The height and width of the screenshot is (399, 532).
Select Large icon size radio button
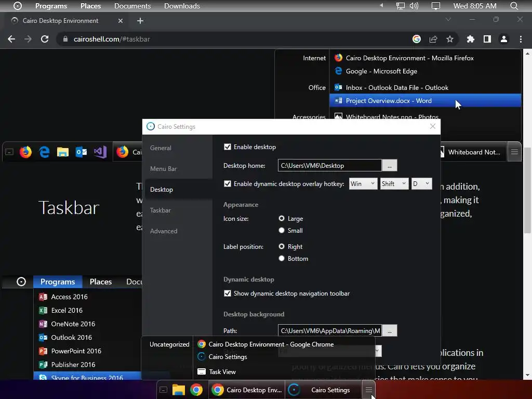[x=281, y=218]
